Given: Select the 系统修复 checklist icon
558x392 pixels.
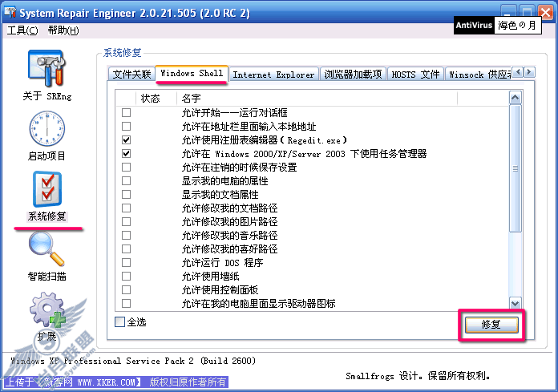Looking at the screenshot, I should click(47, 189).
